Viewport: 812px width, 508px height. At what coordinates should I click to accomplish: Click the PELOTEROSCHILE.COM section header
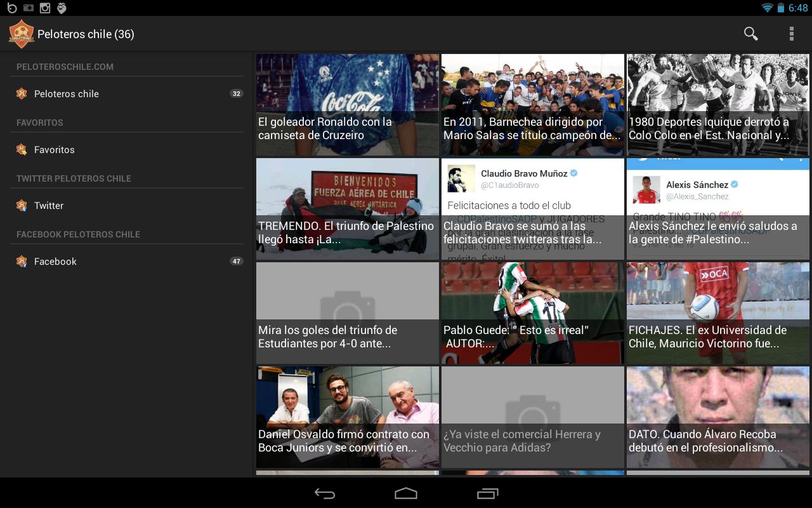[x=65, y=67]
